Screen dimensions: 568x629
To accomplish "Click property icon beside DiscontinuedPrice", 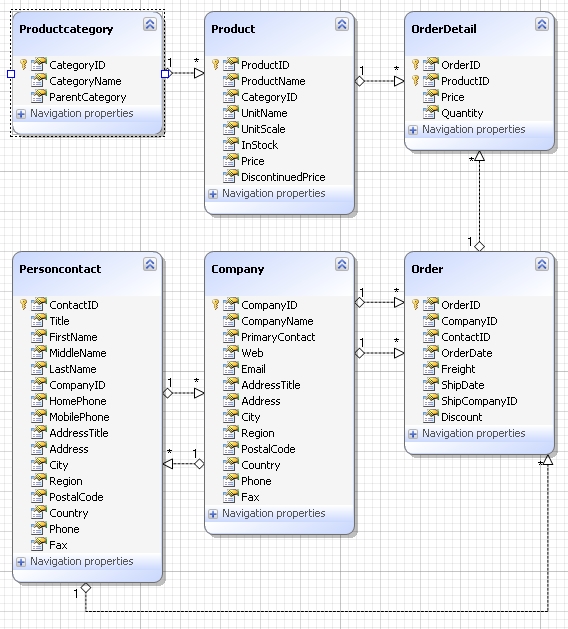I will tap(231, 177).
